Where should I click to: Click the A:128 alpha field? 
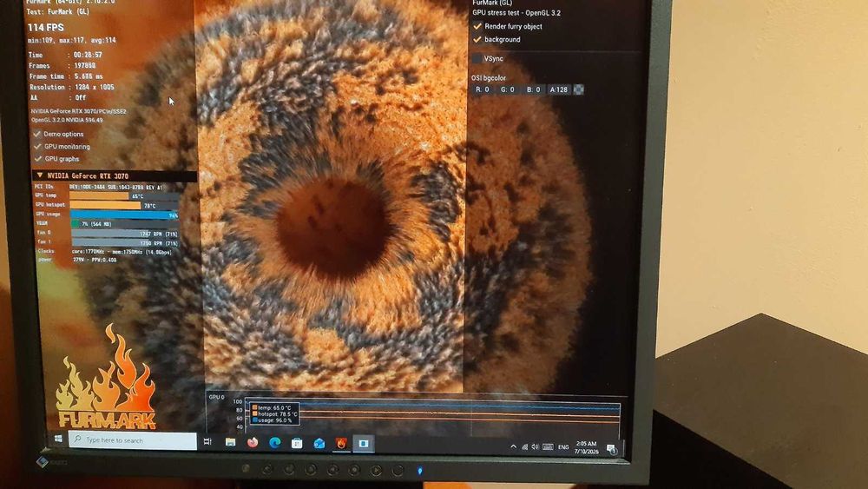click(x=558, y=89)
